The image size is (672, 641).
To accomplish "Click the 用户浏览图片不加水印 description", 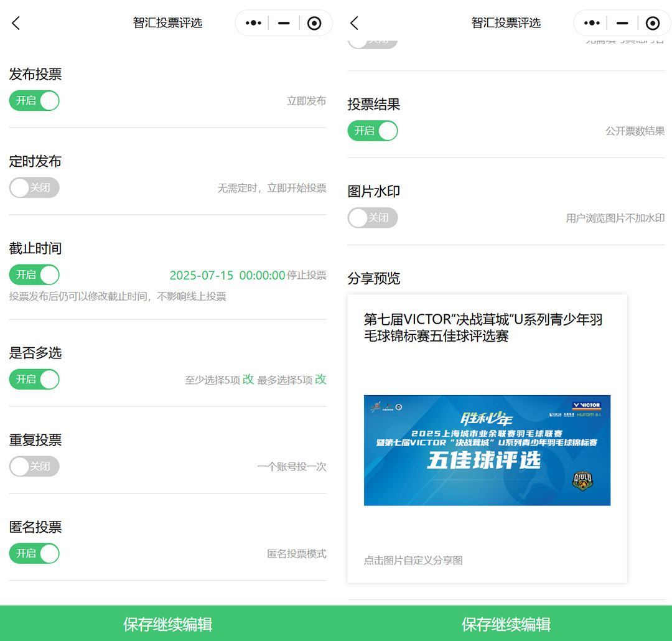I will click(x=615, y=218).
